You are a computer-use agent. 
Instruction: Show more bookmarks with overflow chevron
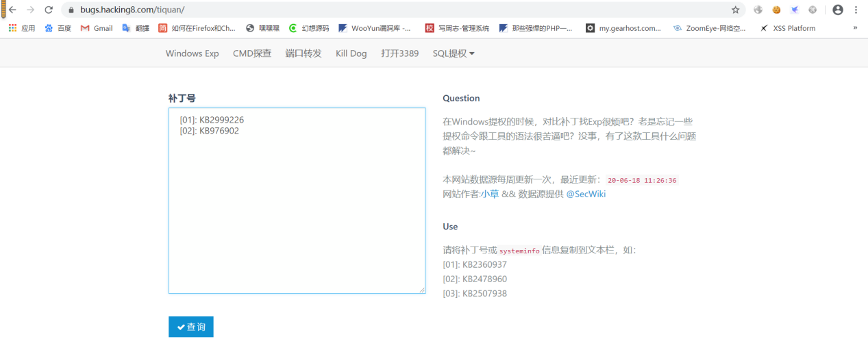pyautogui.click(x=855, y=28)
